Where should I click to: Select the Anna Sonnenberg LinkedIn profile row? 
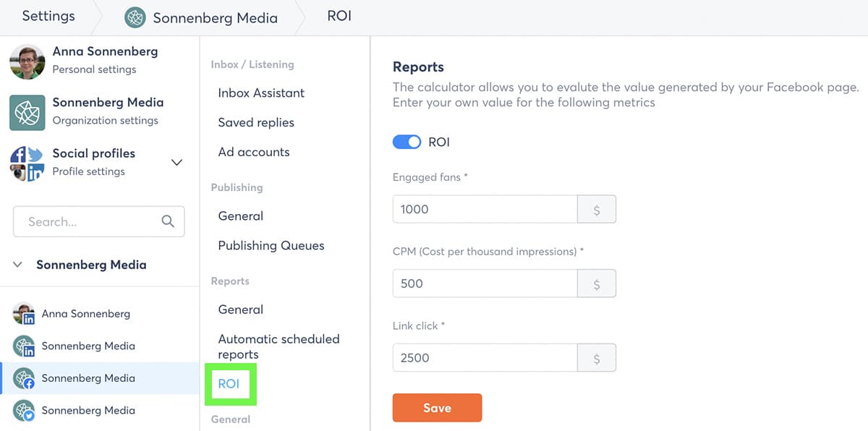pyautogui.click(x=100, y=314)
